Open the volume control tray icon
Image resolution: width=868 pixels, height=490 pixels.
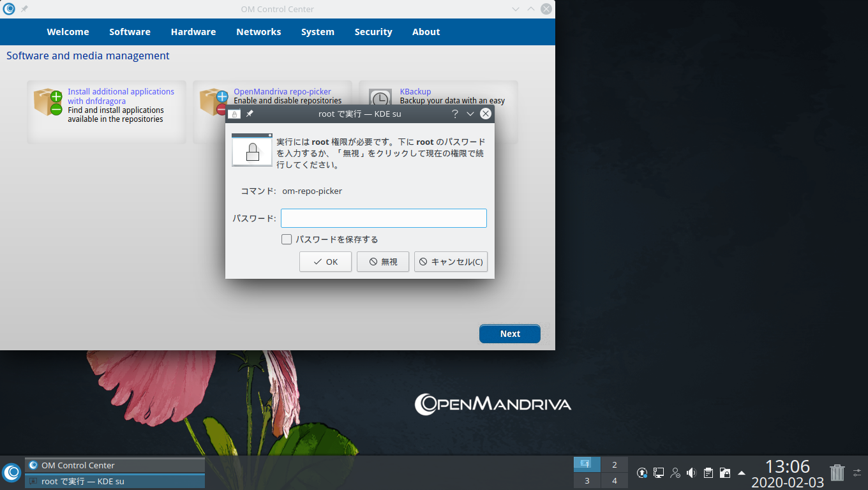click(691, 473)
